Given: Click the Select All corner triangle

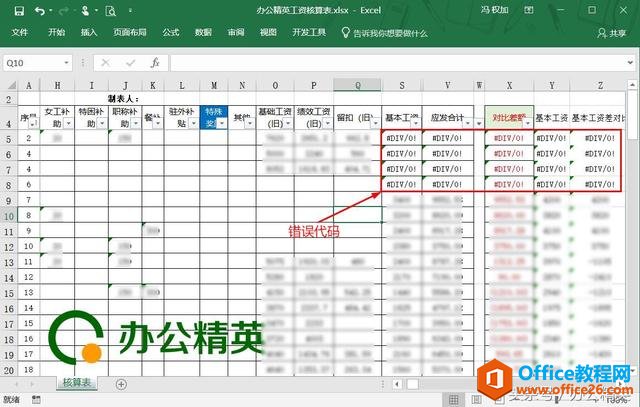Looking at the screenshot, I should point(11,85).
